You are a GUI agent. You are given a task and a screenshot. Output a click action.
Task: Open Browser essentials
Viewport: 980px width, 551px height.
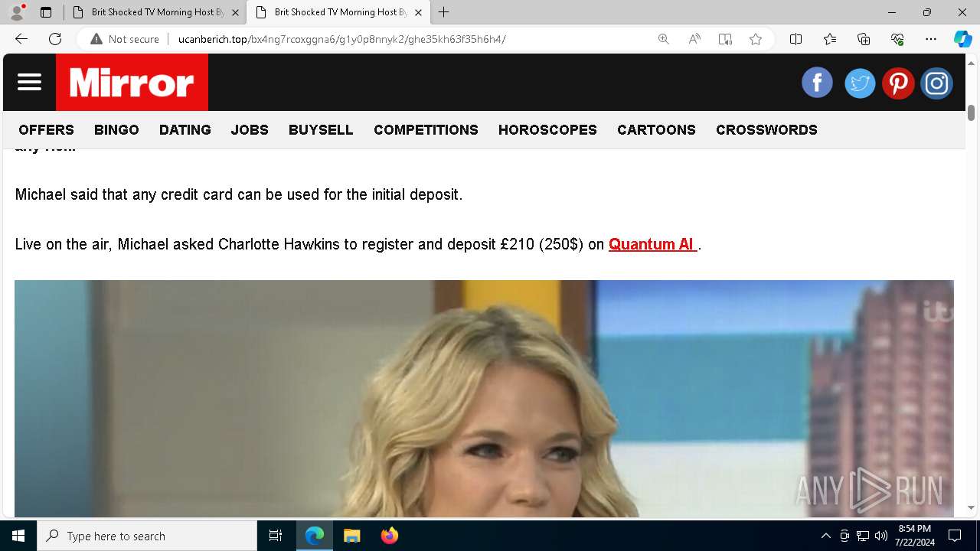click(897, 39)
